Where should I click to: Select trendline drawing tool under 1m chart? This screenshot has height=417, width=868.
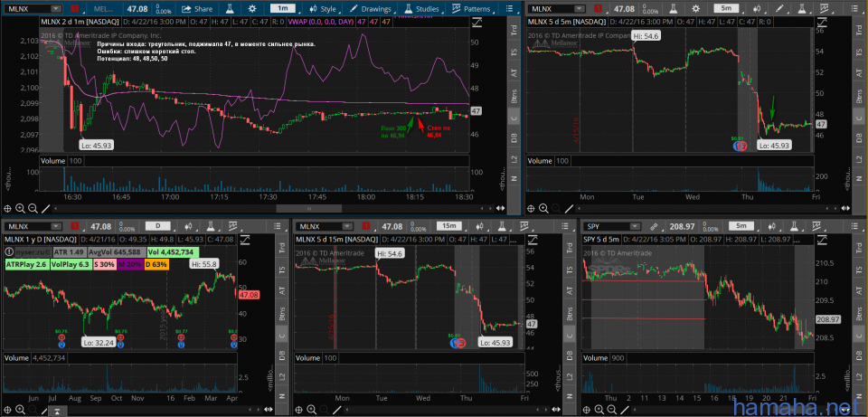46,208
